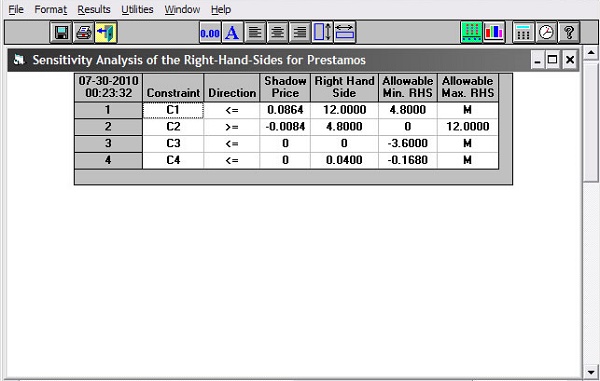600x381 pixels.
Task: Click the 0.00 number format icon
Action: point(210,33)
